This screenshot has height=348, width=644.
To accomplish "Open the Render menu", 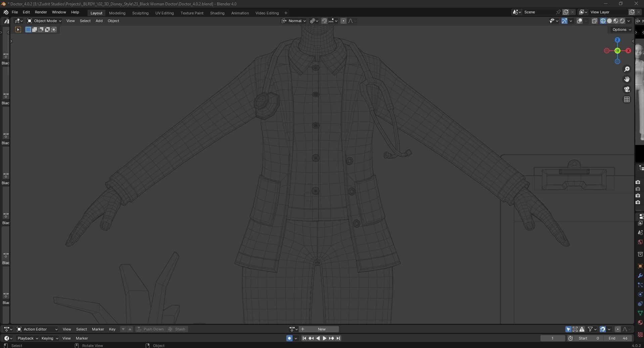I will (x=41, y=12).
